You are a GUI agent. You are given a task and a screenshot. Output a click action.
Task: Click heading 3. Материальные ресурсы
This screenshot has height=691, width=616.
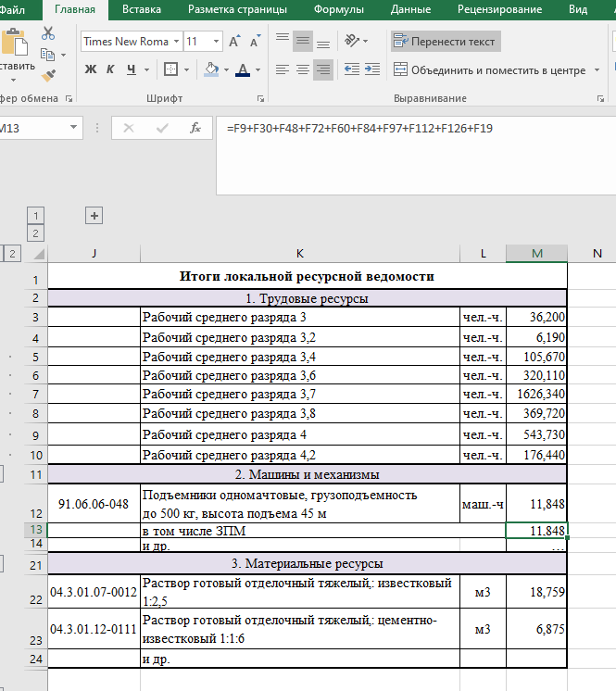point(308,564)
